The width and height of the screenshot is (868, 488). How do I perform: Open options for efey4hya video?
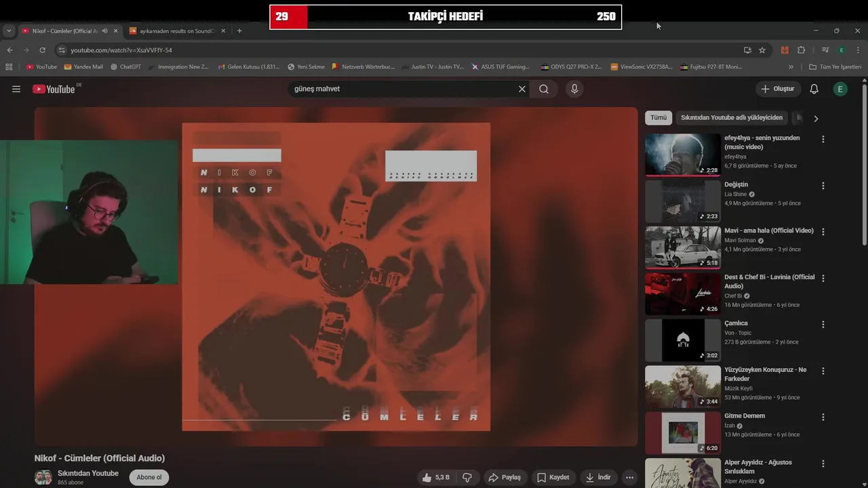pos(823,139)
